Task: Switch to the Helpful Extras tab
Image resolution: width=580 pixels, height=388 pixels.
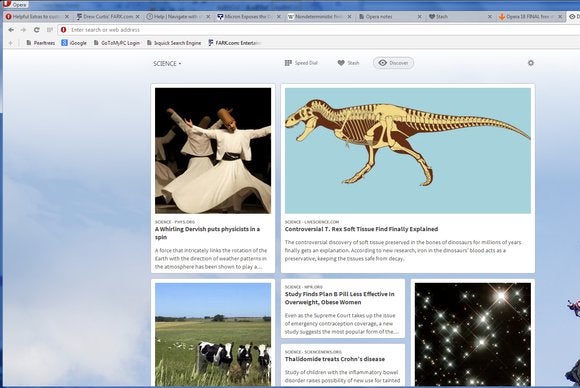Action: pyautogui.click(x=37, y=17)
